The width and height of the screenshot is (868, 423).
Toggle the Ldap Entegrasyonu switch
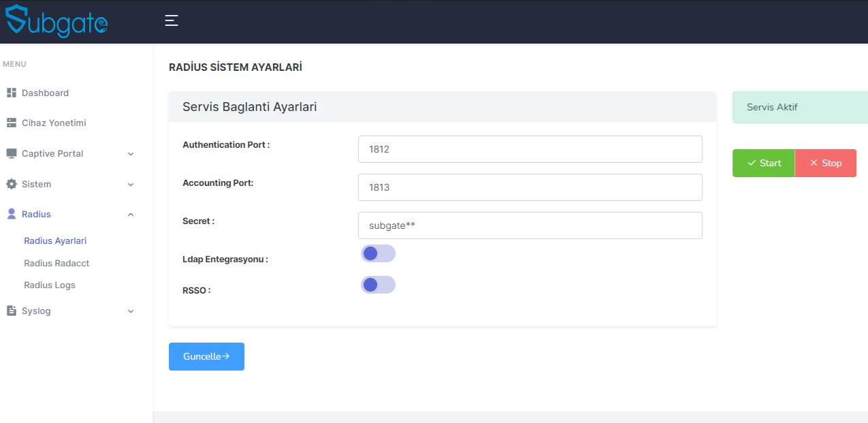point(378,253)
